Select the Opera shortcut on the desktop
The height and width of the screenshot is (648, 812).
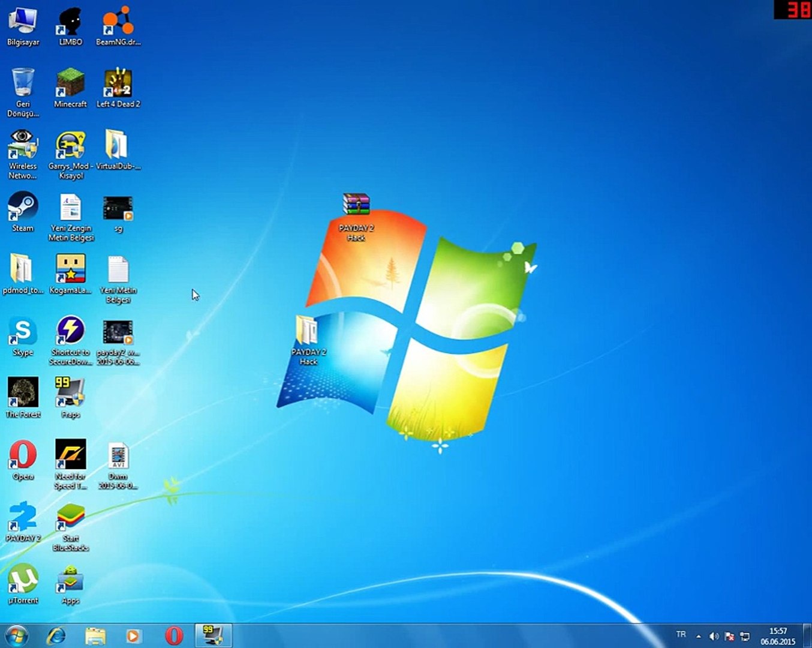coord(23,460)
